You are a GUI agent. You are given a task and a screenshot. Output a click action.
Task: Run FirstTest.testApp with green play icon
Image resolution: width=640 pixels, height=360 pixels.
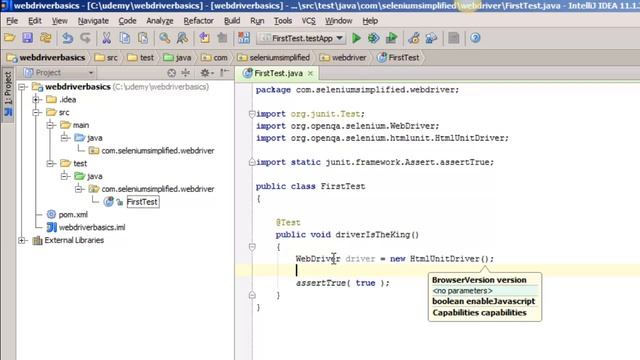click(356, 38)
